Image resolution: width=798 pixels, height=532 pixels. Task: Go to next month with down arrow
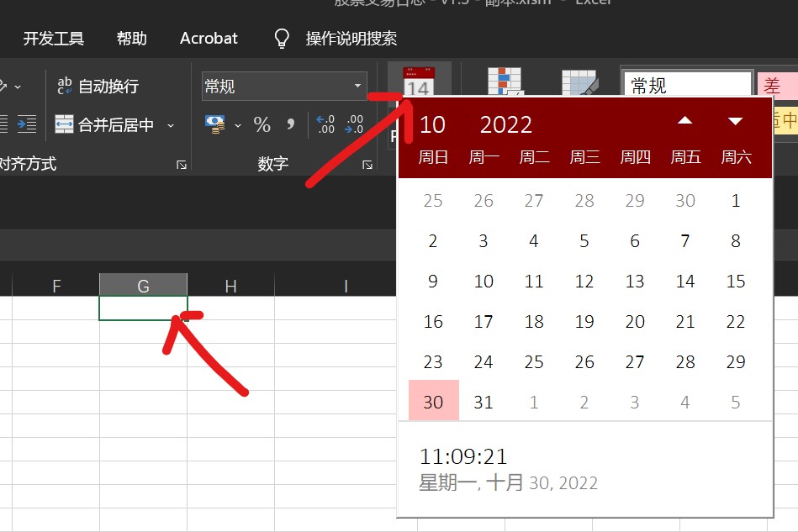tap(736, 122)
